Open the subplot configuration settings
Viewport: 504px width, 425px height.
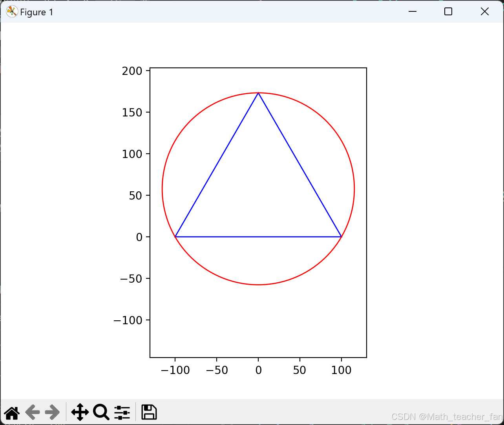click(x=122, y=412)
